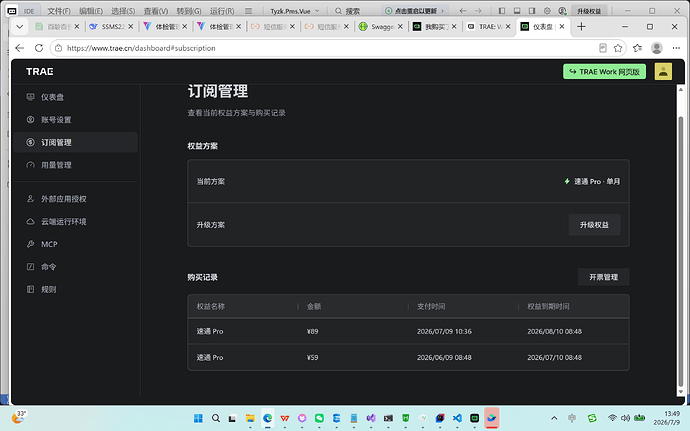Open TRAE Work 网页版 button
Screen dimensions: 690x431
coord(604,71)
